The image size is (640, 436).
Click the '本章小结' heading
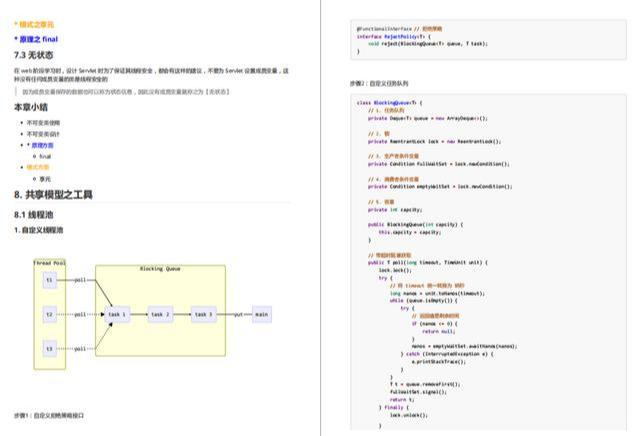[31, 107]
